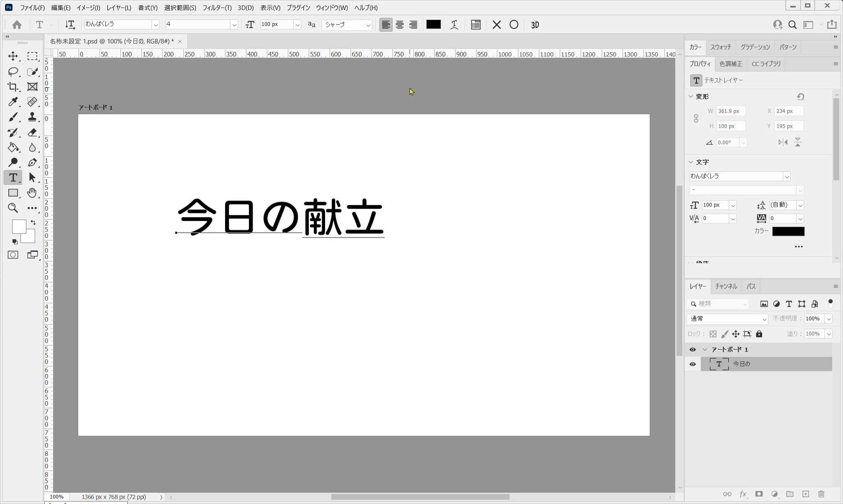Open the font family dropdown in options bar
Viewport: 843px width, 504px height.
click(156, 25)
